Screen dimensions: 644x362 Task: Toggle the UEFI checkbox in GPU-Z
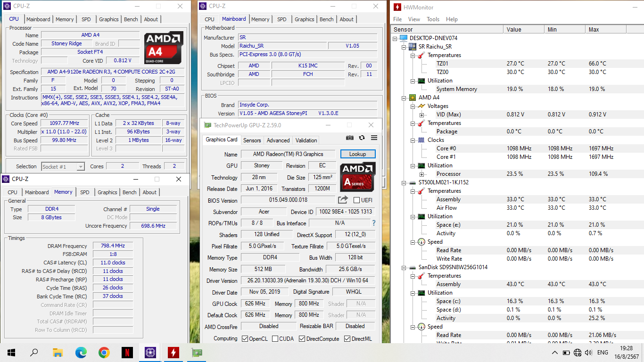coord(356,200)
